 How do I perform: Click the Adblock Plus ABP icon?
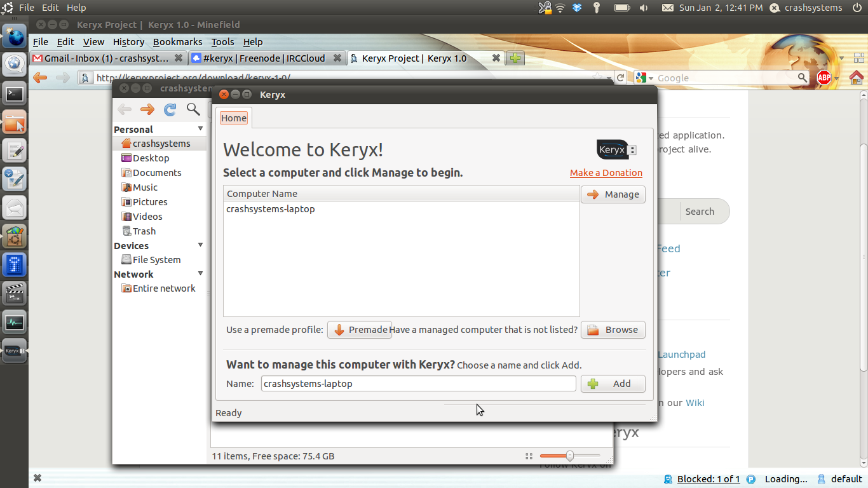click(x=824, y=78)
